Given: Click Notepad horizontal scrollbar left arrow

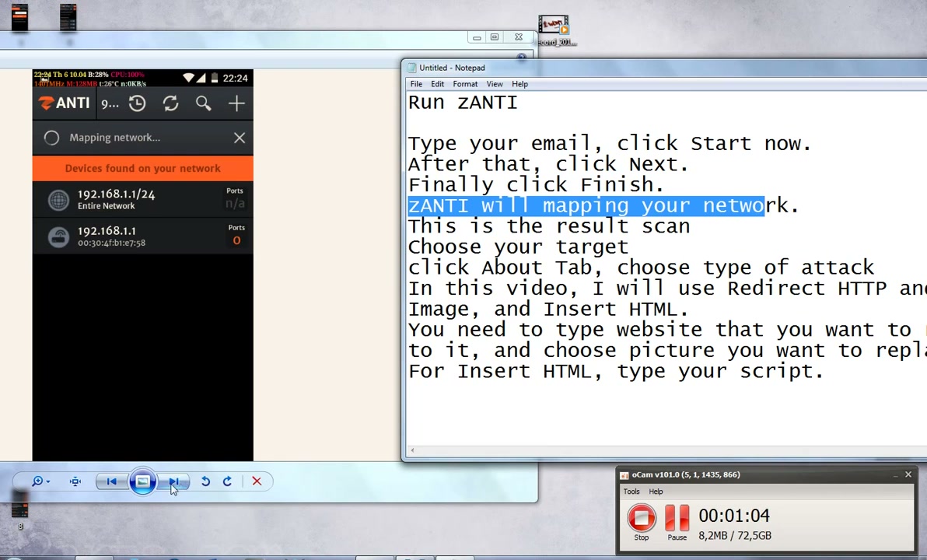Looking at the screenshot, I should pos(412,450).
